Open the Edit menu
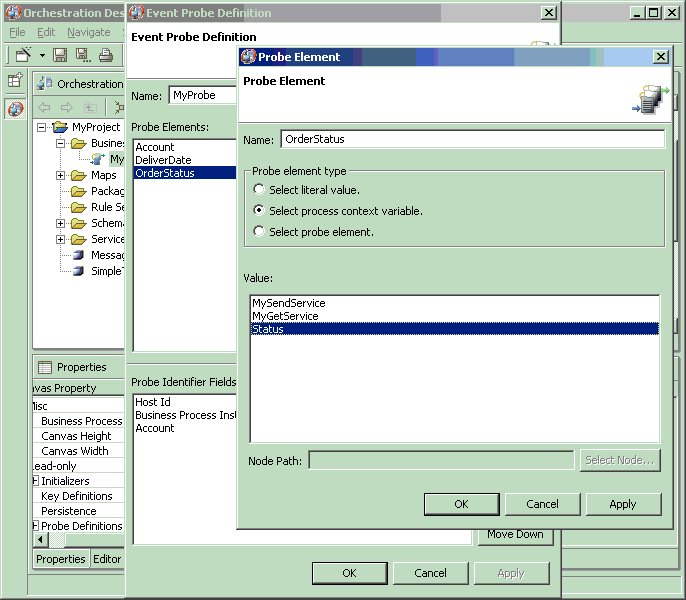 tap(46, 32)
